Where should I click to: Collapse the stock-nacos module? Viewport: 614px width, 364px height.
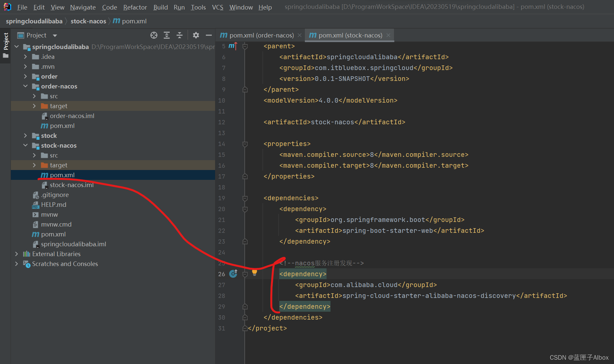click(x=25, y=145)
